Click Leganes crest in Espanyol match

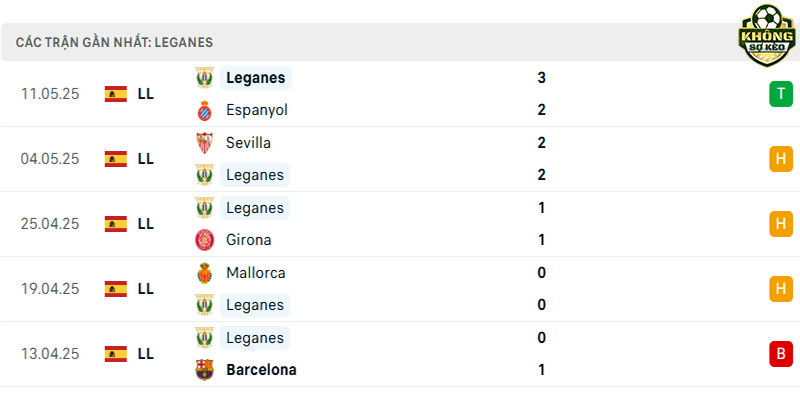(x=205, y=78)
